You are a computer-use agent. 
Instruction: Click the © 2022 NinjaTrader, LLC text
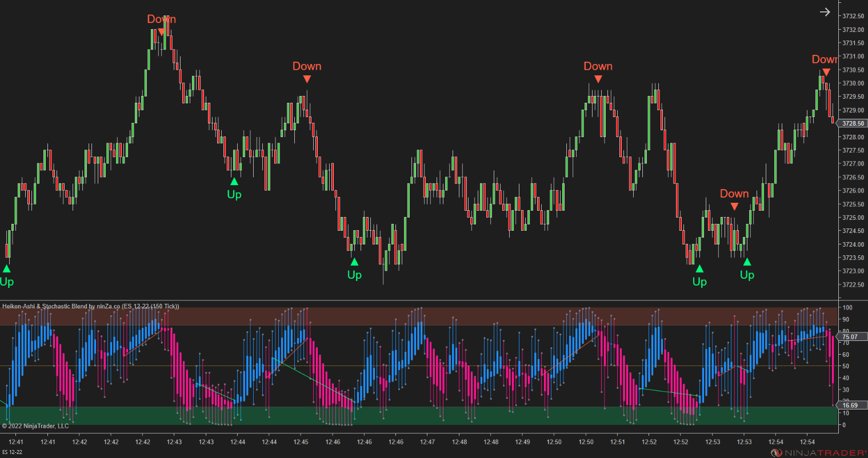[x=35, y=426]
